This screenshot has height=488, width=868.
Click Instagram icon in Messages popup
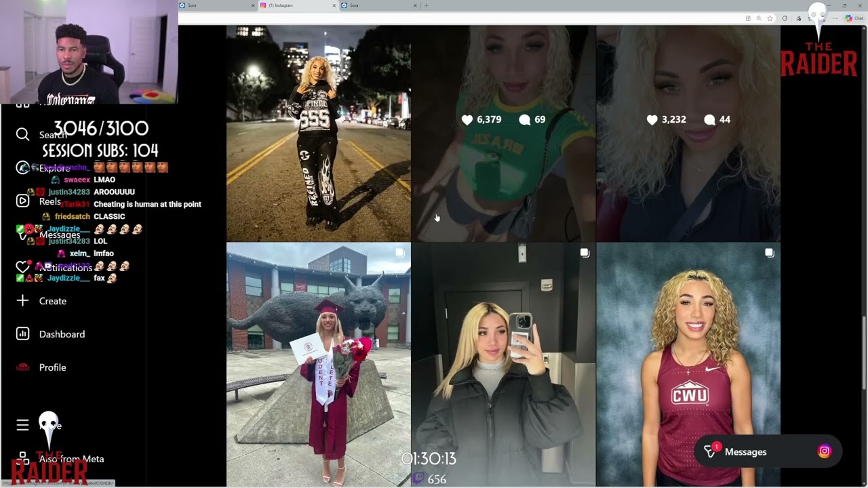tap(825, 451)
